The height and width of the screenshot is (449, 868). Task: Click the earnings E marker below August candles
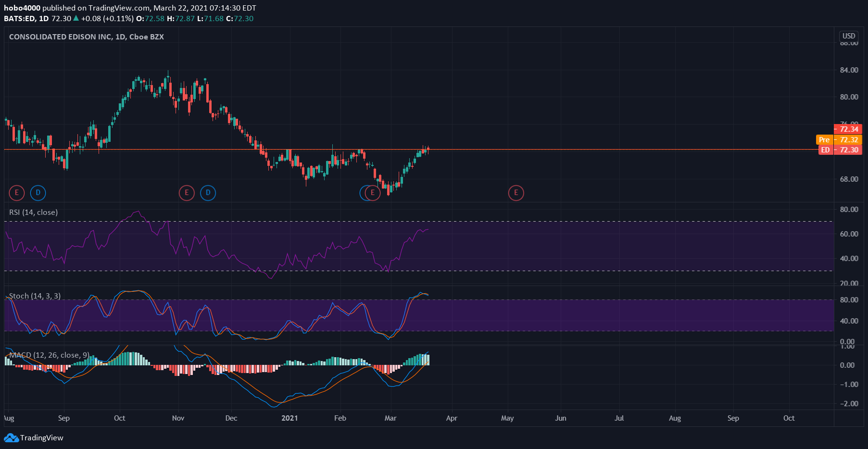click(17, 193)
